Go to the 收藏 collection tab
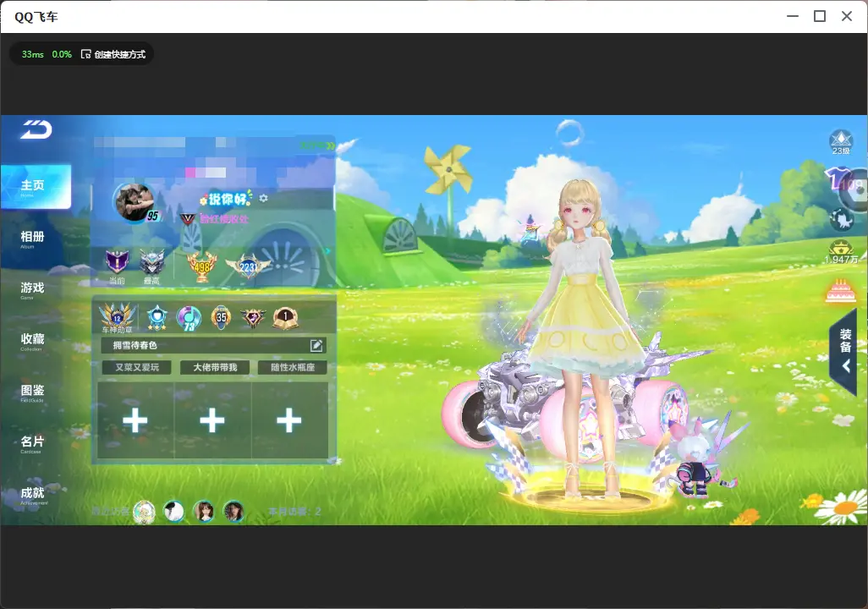The height and width of the screenshot is (609, 868). (x=32, y=341)
